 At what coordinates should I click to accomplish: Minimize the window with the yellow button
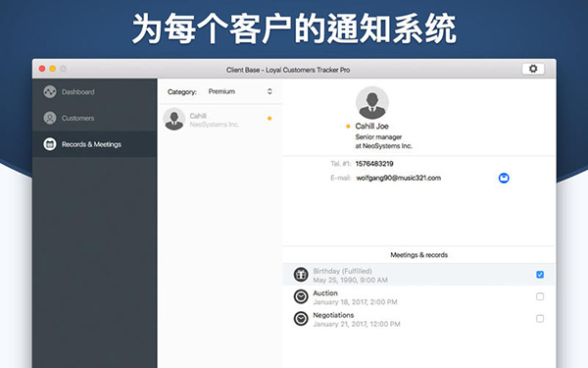pos(53,69)
